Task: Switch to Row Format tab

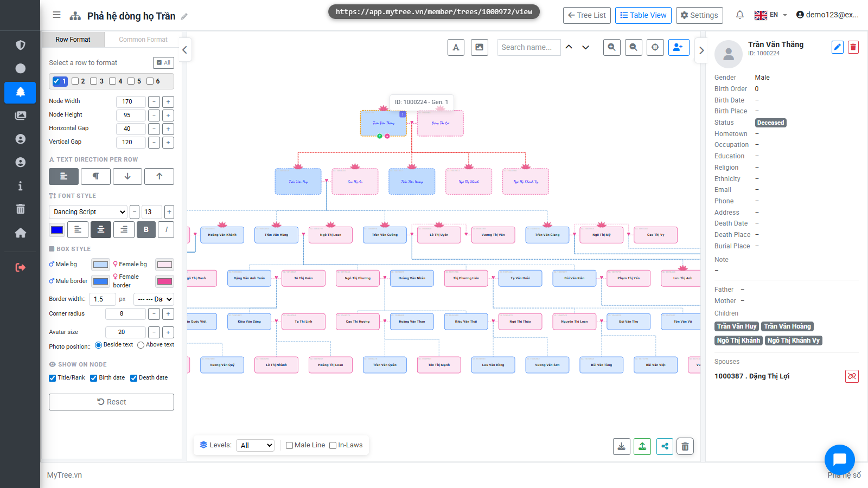Action: [x=73, y=40]
